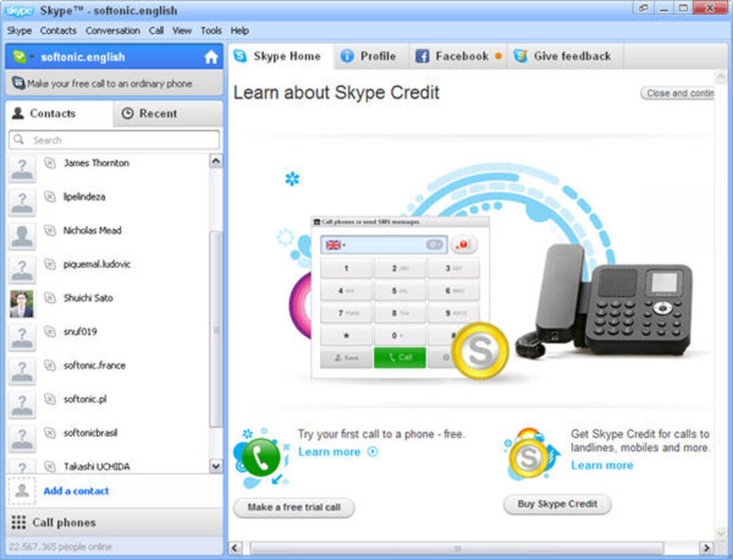Click the Profile info icon
The height and width of the screenshot is (560, 733).
pyautogui.click(x=347, y=56)
